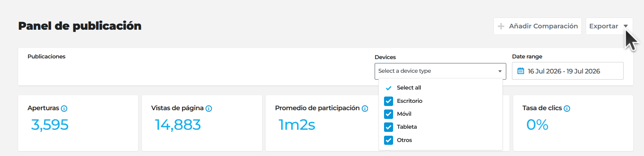644x156 pixels.
Task: Click the info icon beside Vistas de página
Action: [x=209, y=108]
